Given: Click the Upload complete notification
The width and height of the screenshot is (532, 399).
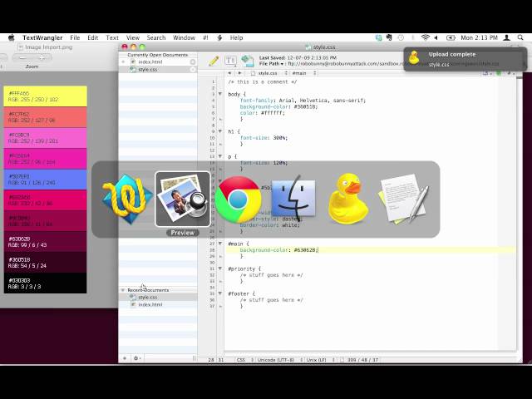Looking at the screenshot, I should 465,59.
